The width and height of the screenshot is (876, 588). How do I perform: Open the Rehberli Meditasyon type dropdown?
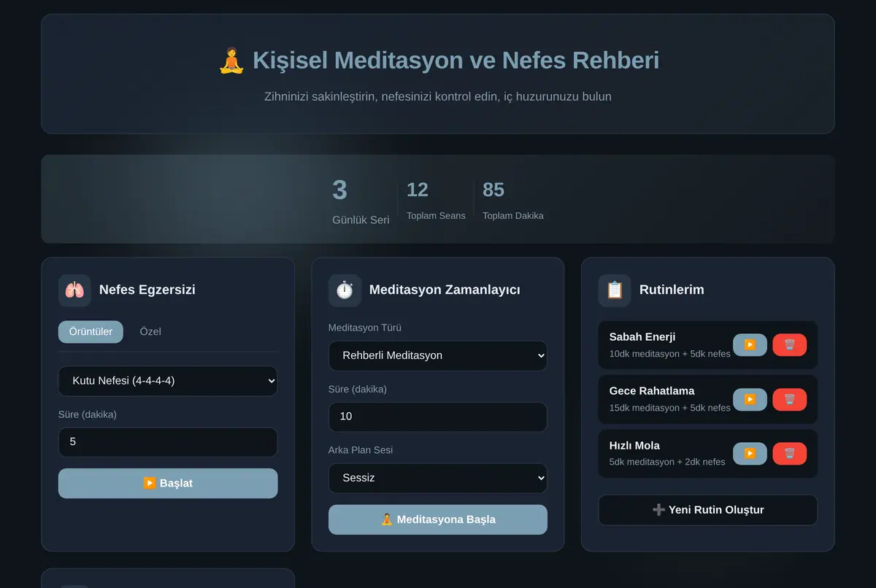[x=438, y=355]
